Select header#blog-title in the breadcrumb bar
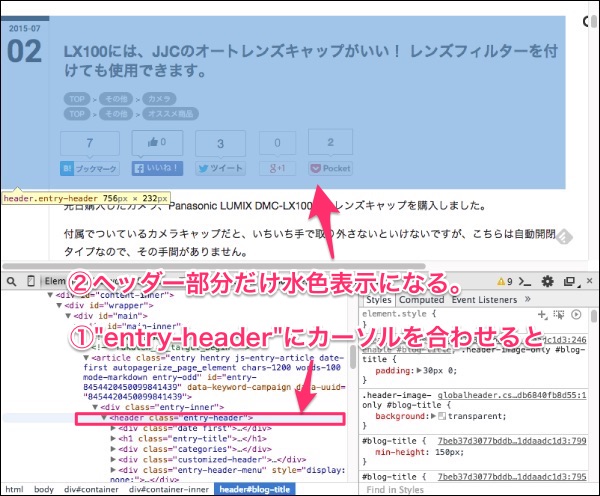The width and height of the screenshot is (600, 496). coord(255,489)
